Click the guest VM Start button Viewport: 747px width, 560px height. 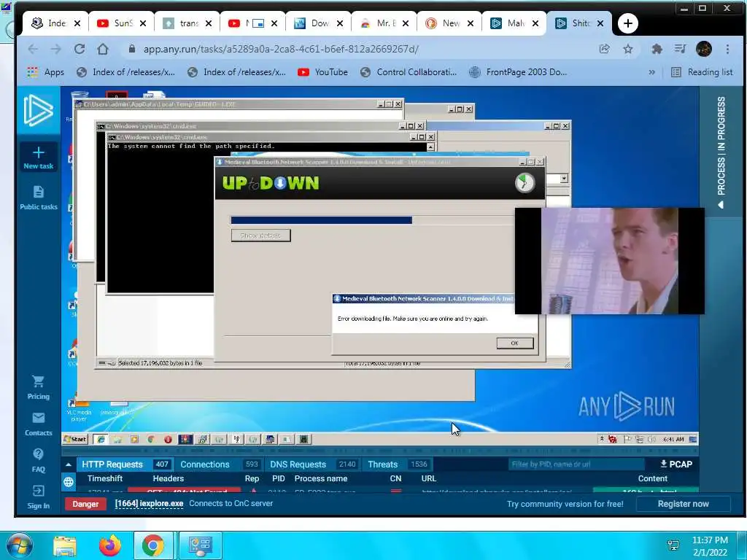pos(75,440)
